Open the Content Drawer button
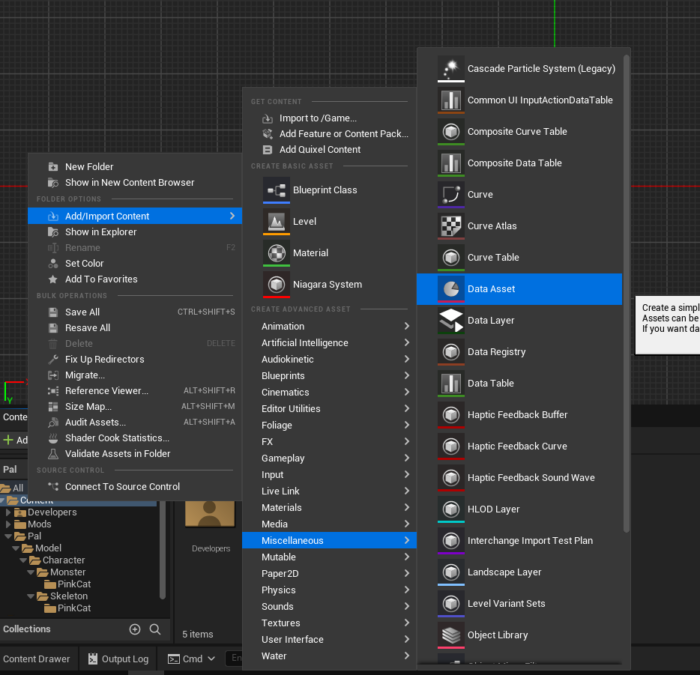The height and width of the screenshot is (675, 700). tap(37, 659)
